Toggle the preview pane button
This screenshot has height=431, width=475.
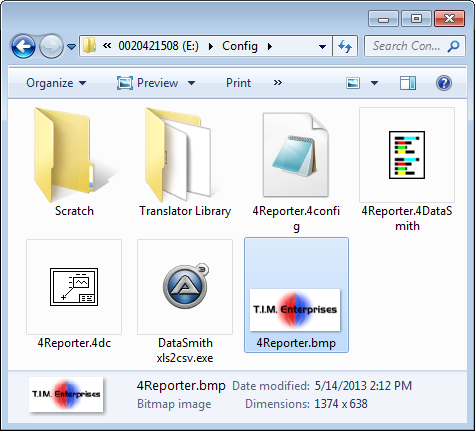[407, 83]
